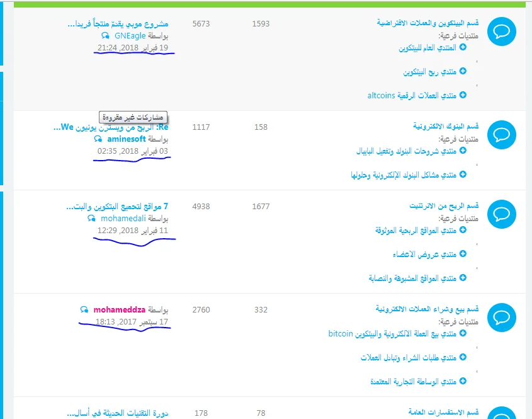Open قسم البيتكوين والعملات الافتراضية forum

427,23
